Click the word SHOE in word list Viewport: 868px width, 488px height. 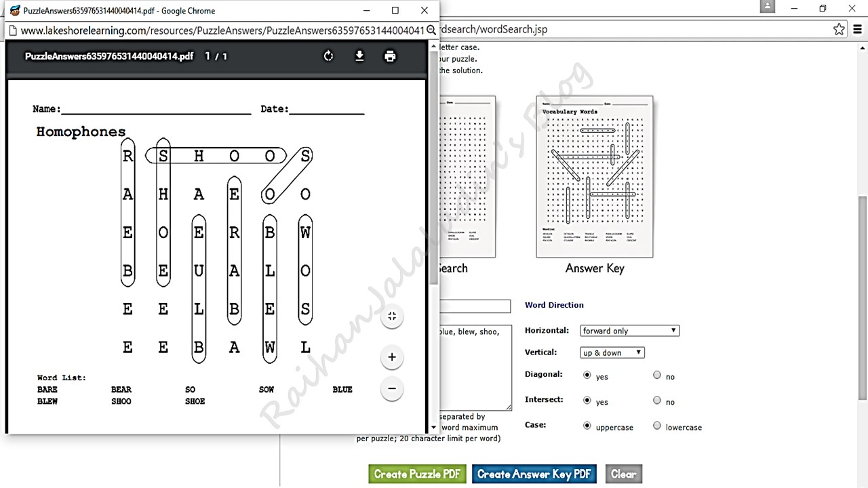(x=195, y=401)
